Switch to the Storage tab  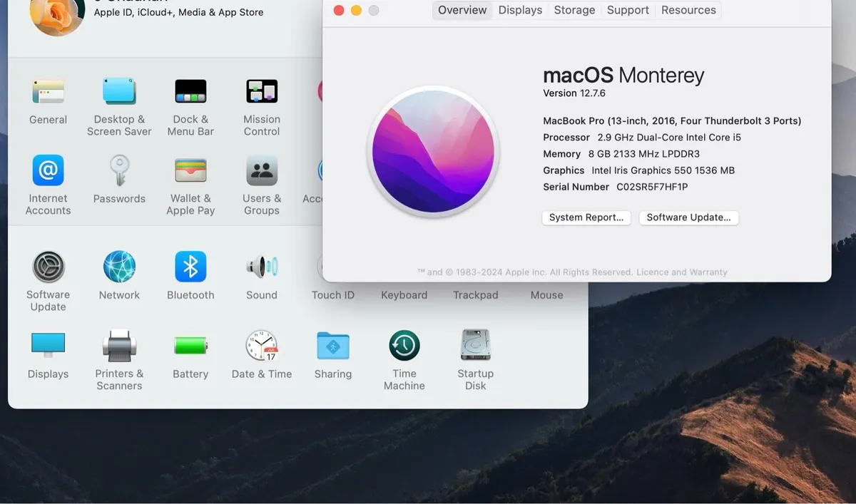(574, 10)
